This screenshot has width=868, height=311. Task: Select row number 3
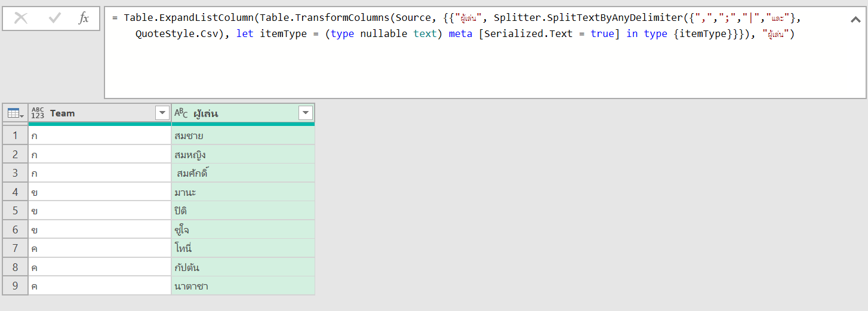tap(15, 173)
